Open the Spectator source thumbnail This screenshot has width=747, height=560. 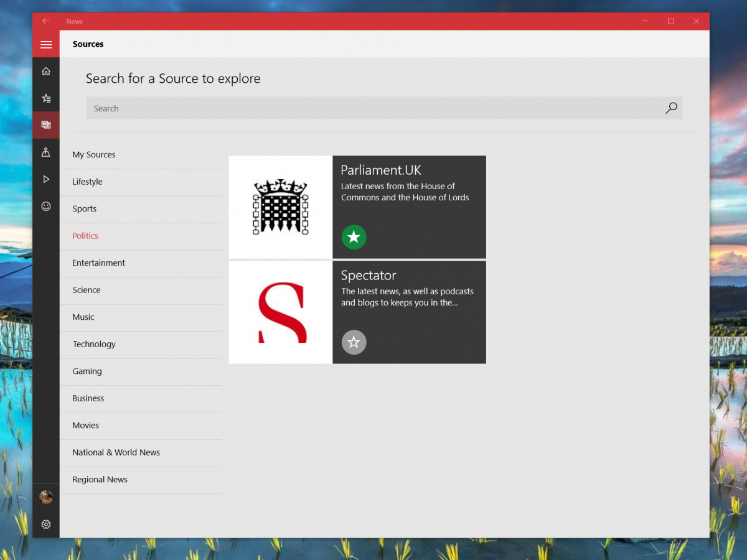tap(281, 312)
